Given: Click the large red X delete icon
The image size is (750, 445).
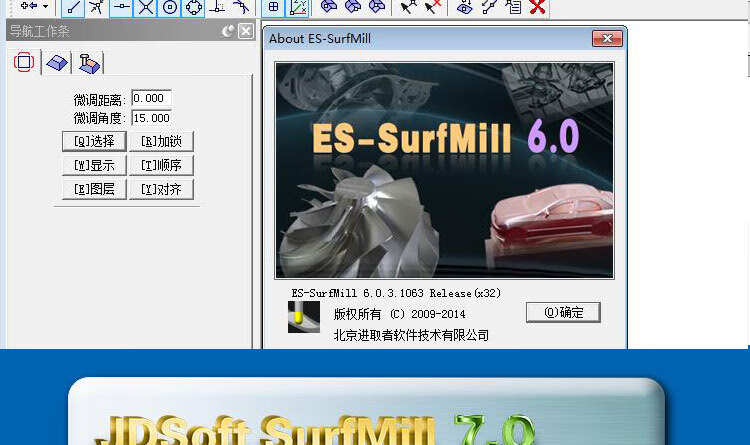Looking at the screenshot, I should (x=538, y=7).
